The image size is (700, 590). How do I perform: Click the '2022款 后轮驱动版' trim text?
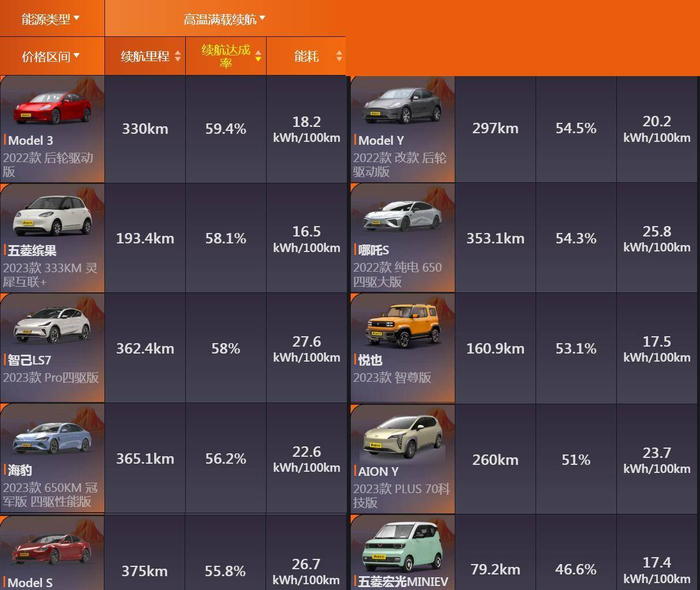(x=48, y=164)
